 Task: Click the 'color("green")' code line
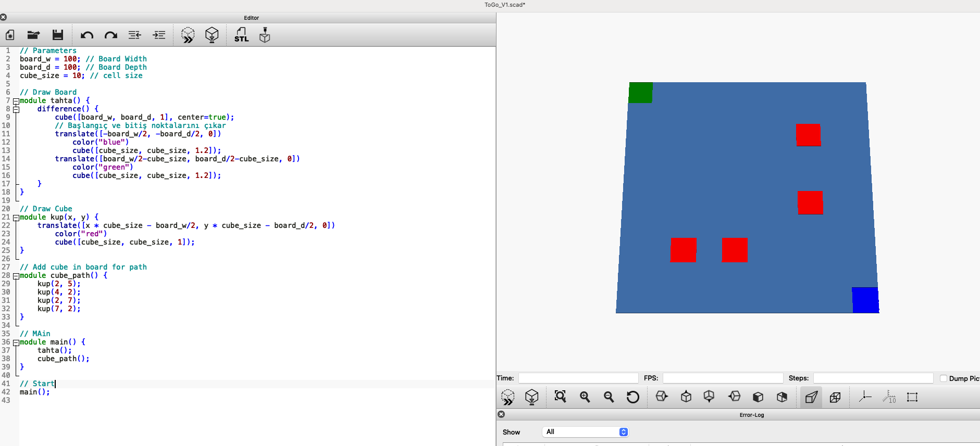pos(103,167)
